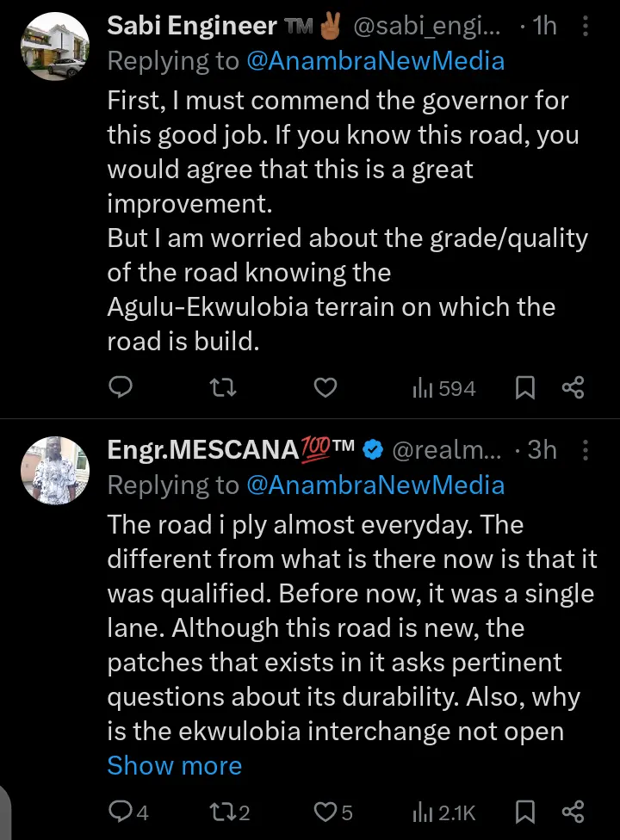View analytics showing 2.1K views
The image size is (620, 840).
[444, 811]
